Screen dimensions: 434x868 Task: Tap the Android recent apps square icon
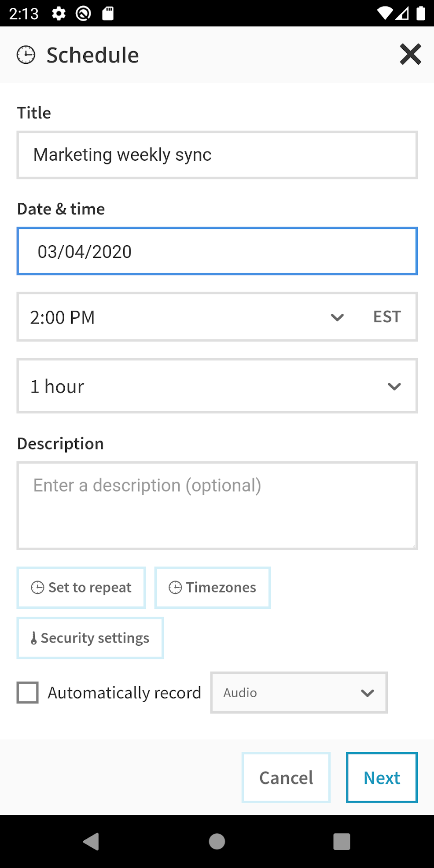[342, 842]
